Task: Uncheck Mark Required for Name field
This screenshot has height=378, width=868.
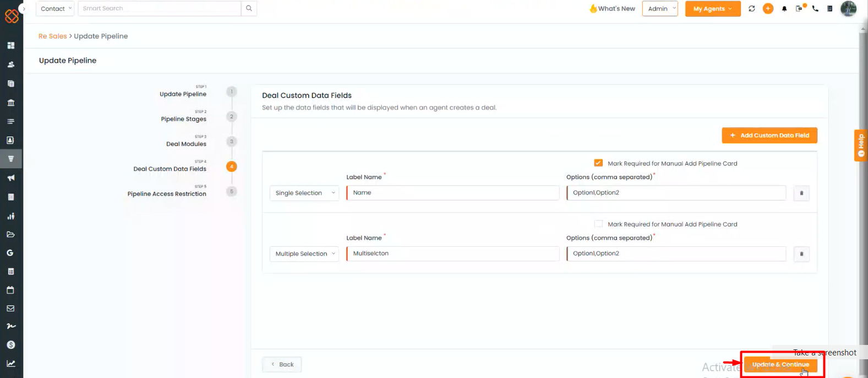Action: pyautogui.click(x=598, y=163)
